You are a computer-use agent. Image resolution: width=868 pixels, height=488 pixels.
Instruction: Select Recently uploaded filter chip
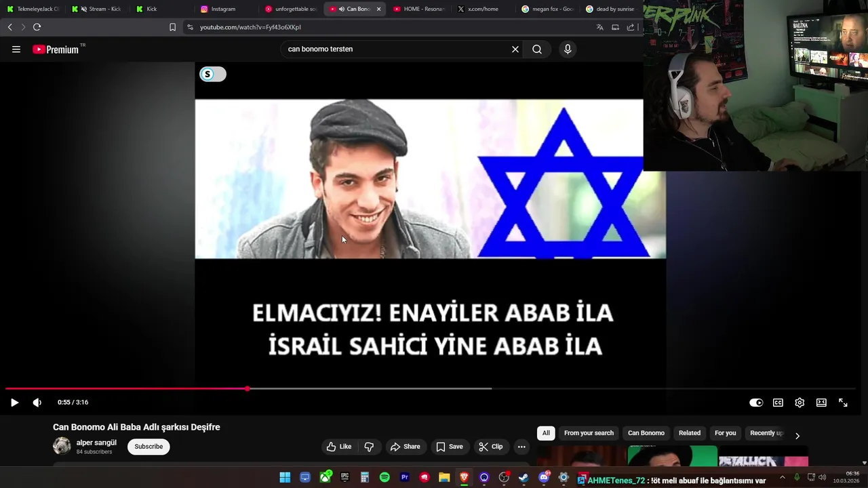pos(766,433)
